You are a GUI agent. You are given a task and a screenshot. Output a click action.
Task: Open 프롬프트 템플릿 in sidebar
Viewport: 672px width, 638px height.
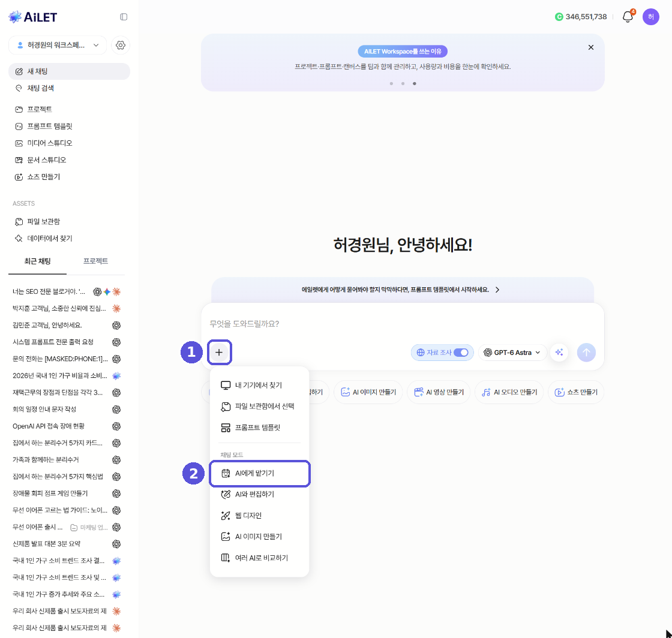pos(69,127)
